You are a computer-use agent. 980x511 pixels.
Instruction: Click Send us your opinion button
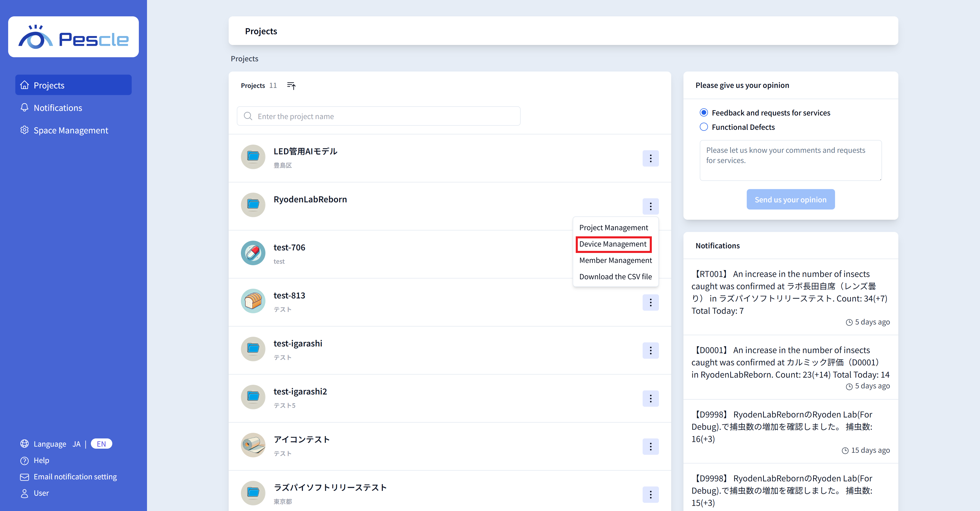(791, 200)
